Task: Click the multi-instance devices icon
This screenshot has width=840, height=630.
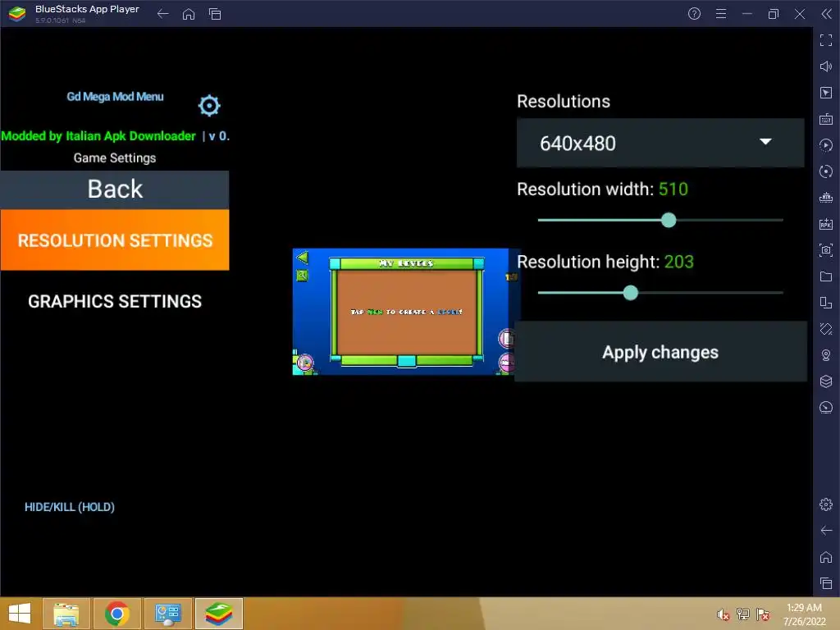Action: (826, 303)
